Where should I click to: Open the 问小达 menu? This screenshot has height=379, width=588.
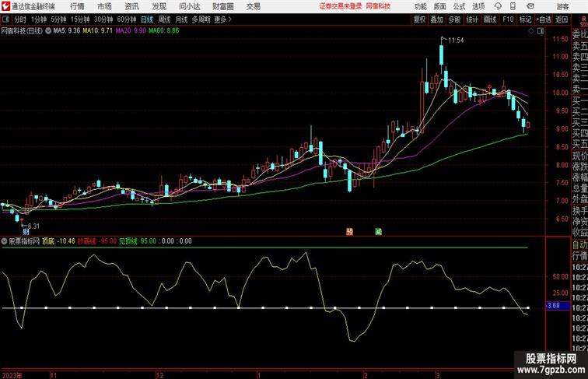pyautogui.click(x=190, y=6)
